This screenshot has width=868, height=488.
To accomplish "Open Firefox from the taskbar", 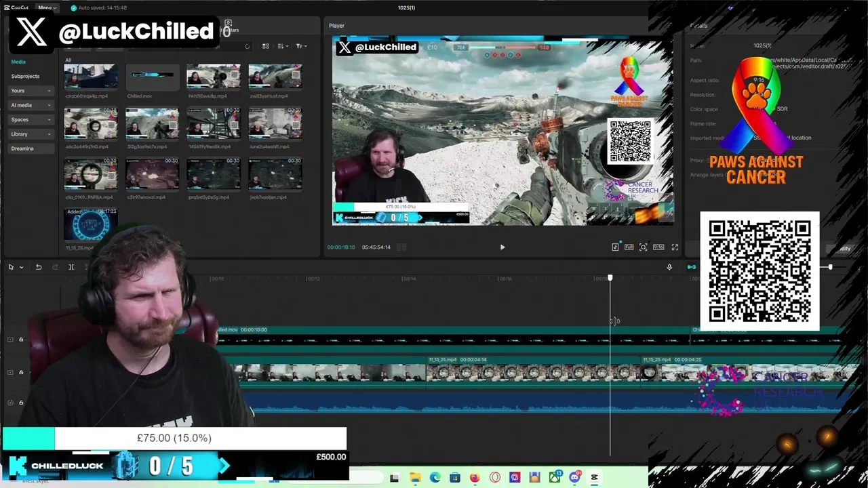I will click(475, 477).
